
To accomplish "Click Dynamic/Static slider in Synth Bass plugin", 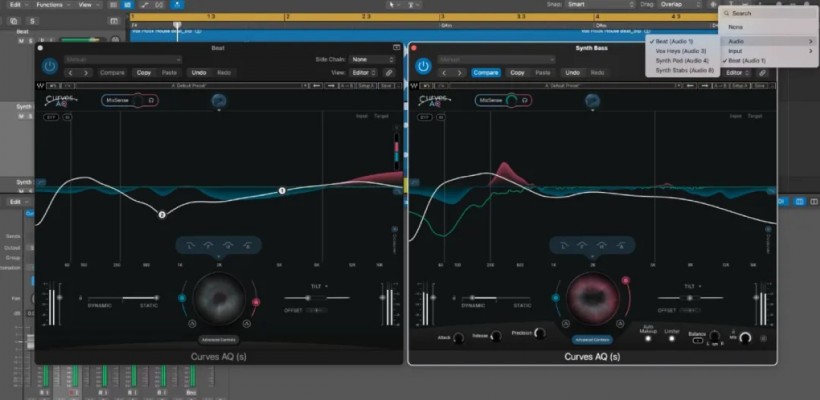I will click(496, 298).
